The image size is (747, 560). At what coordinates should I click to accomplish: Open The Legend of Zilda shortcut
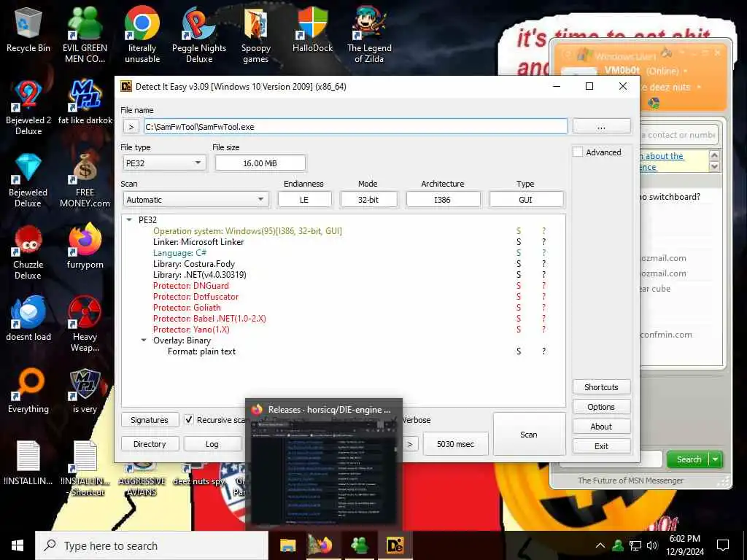click(369, 34)
